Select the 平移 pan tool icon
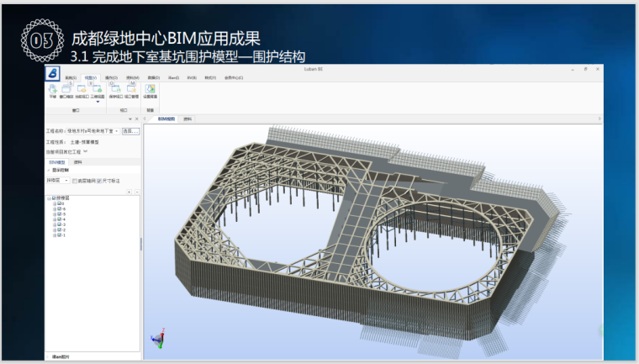 52,89
